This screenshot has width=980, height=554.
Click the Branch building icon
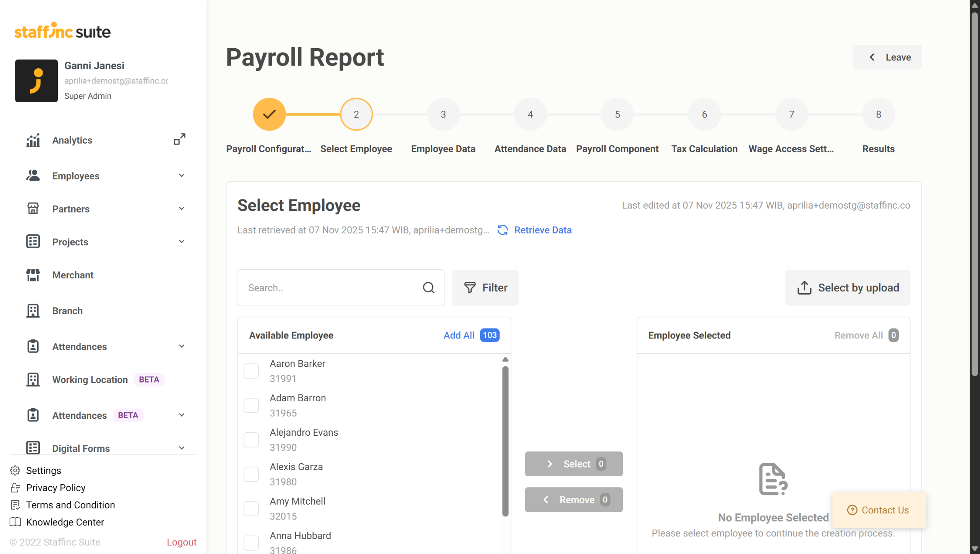click(33, 311)
